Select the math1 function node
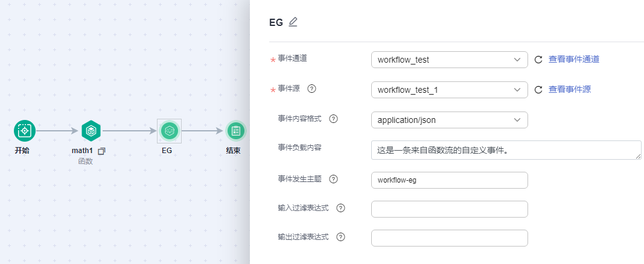The width and height of the screenshot is (644, 264). (x=91, y=130)
